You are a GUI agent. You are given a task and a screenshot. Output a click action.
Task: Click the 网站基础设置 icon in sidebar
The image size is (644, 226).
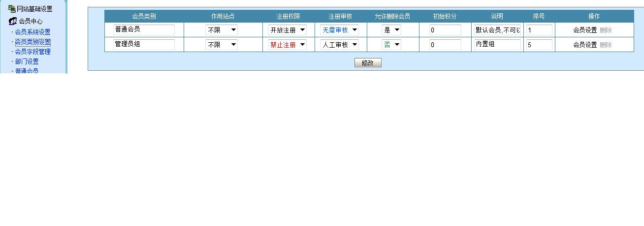(x=12, y=9)
